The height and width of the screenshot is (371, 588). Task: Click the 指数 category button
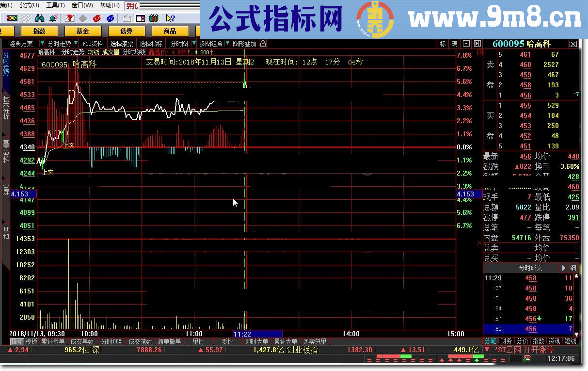tap(39, 31)
